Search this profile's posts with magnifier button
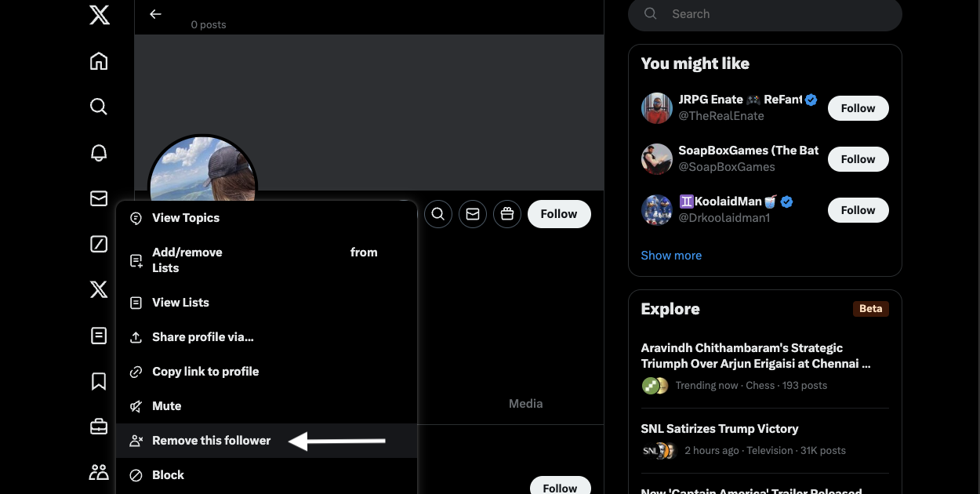 438,214
